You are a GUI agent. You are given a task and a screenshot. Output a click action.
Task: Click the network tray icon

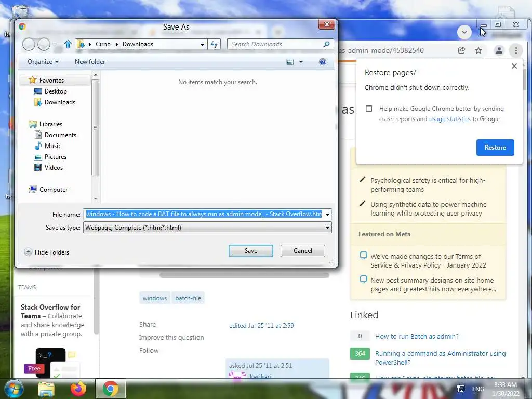point(461,389)
